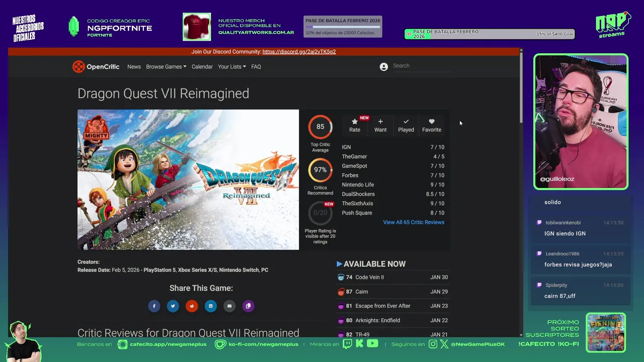Click the Dragon Quest VII Reimagined title

[164, 94]
